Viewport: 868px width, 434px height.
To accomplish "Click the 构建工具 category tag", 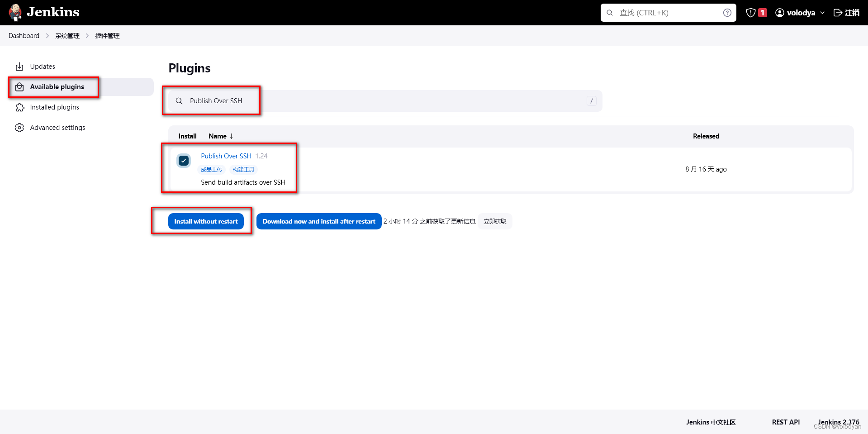I will pos(243,170).
